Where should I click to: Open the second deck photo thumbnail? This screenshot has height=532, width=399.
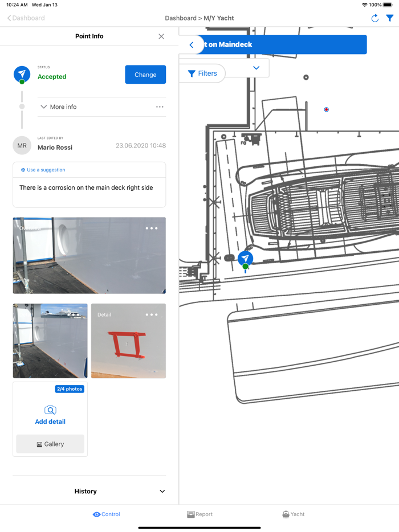point(50,341)
